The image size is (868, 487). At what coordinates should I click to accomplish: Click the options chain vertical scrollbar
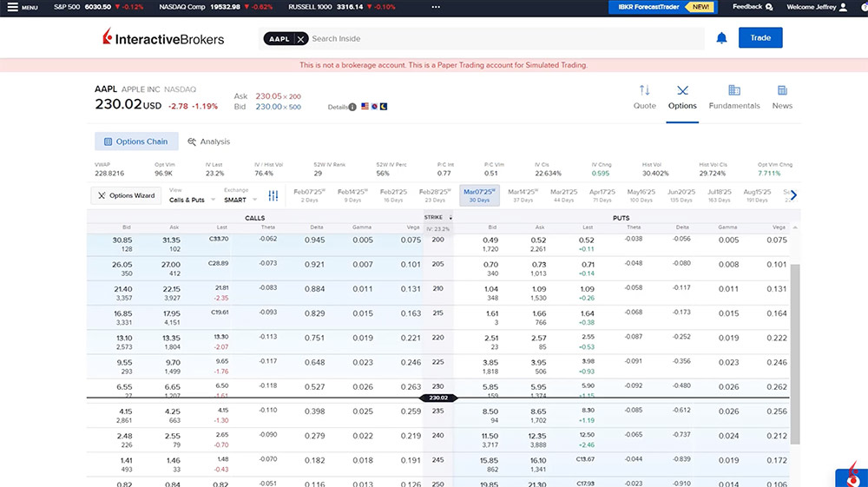click(795, 354)
